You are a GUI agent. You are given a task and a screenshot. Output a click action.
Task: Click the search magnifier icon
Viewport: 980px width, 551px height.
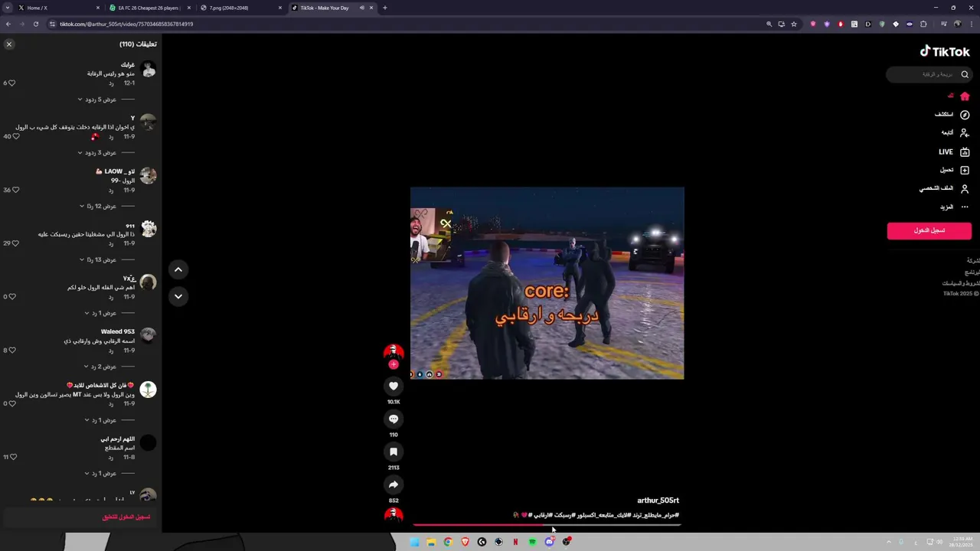[965, 74]
